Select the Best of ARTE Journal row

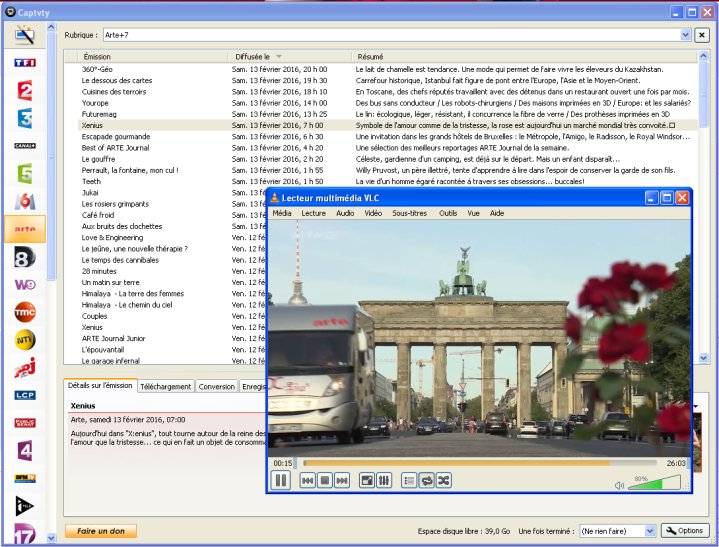388,148
